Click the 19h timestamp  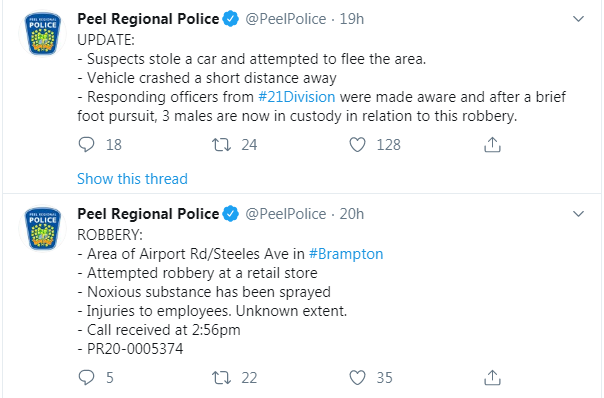[x=351, y=19]
